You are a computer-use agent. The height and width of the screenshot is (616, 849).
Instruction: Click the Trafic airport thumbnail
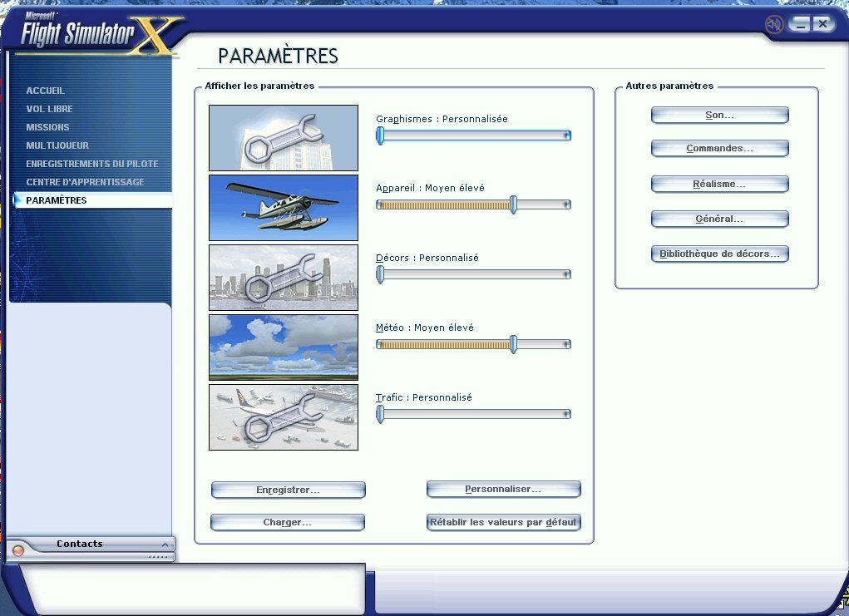pos(284,417)
